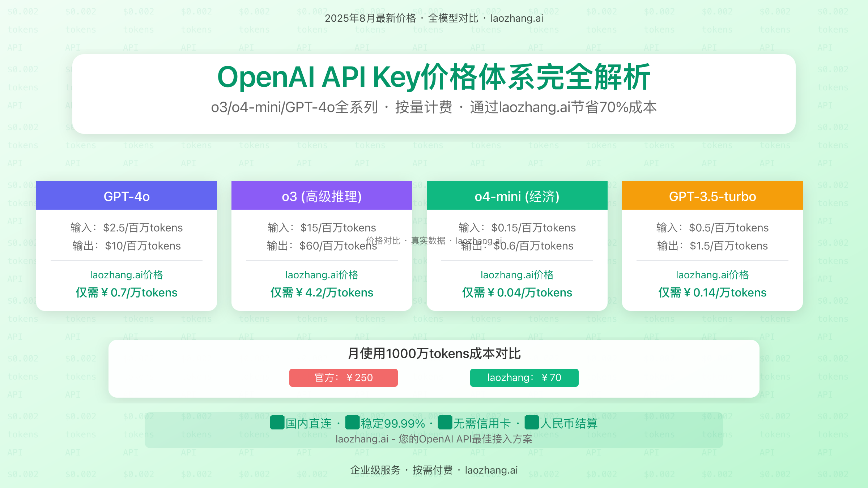Viewport: 868px width, 488px height.
Task: Click the green laozhang：¥70 bar
Action: [x=524, y=378]
